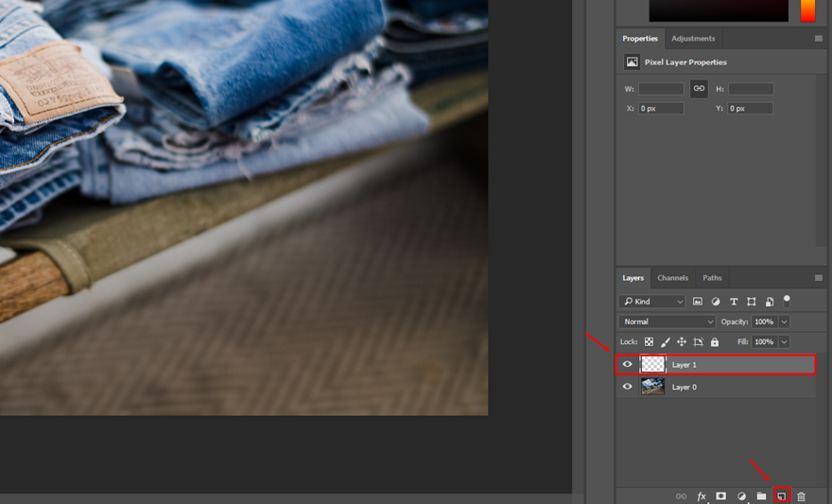Viewport: 832px width, 504px height.
Task: Click the hue slider strip
Action: [807, 10]
